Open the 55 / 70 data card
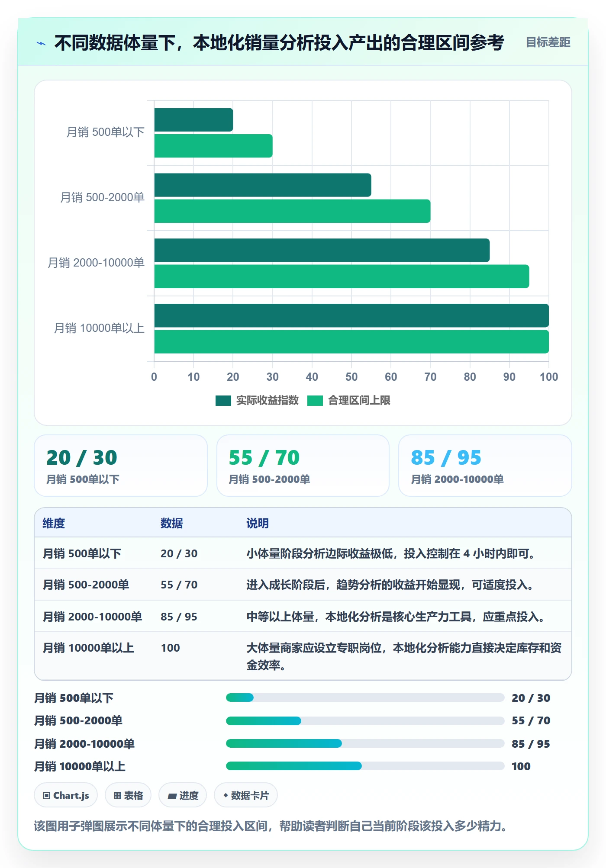Screen dimensions: 606x868 point(303,466)
